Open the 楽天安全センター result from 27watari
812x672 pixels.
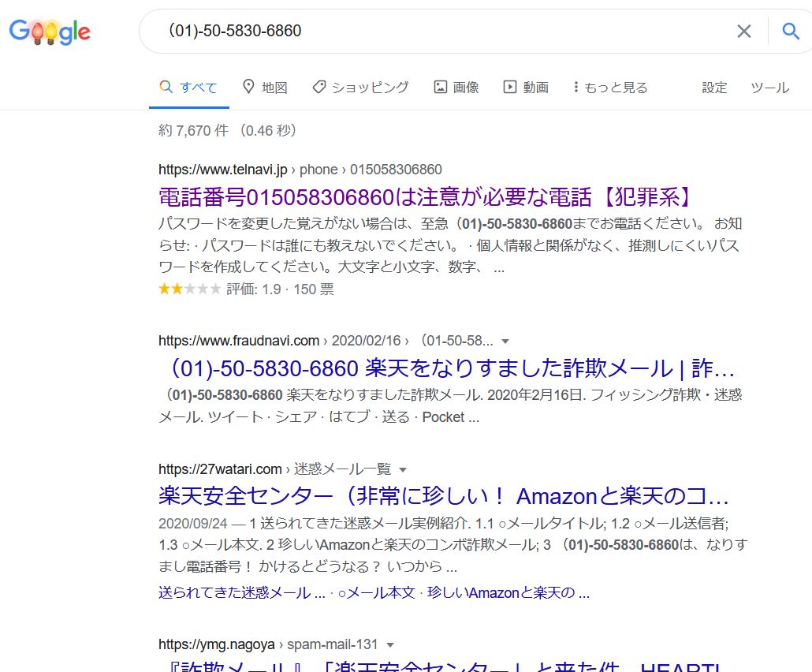pyautogui.click(x=444, y=496)
